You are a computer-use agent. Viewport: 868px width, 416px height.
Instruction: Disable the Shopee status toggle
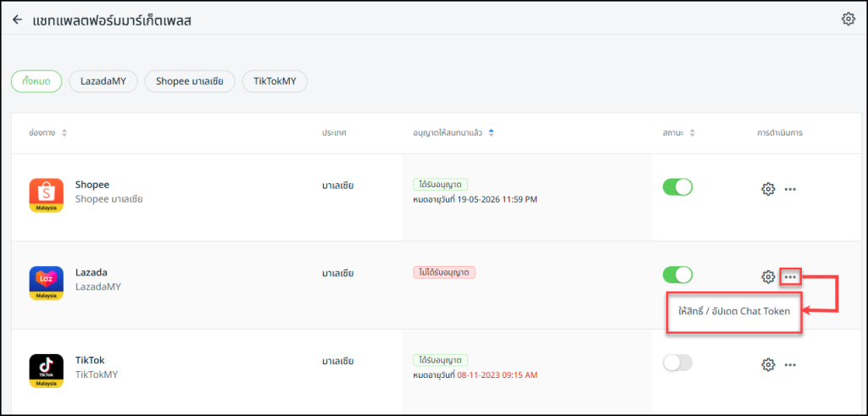click(677, 187)
